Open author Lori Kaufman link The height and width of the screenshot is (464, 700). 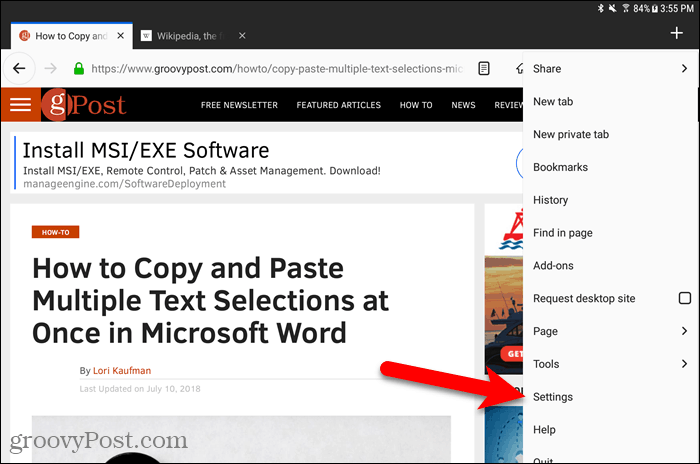point(122,370)
